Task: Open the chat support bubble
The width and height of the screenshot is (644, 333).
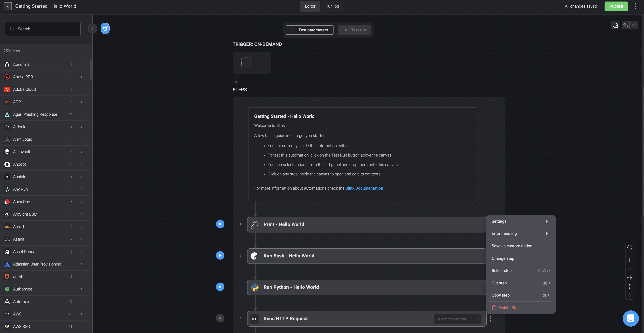Action: click(x=631, y=318)
